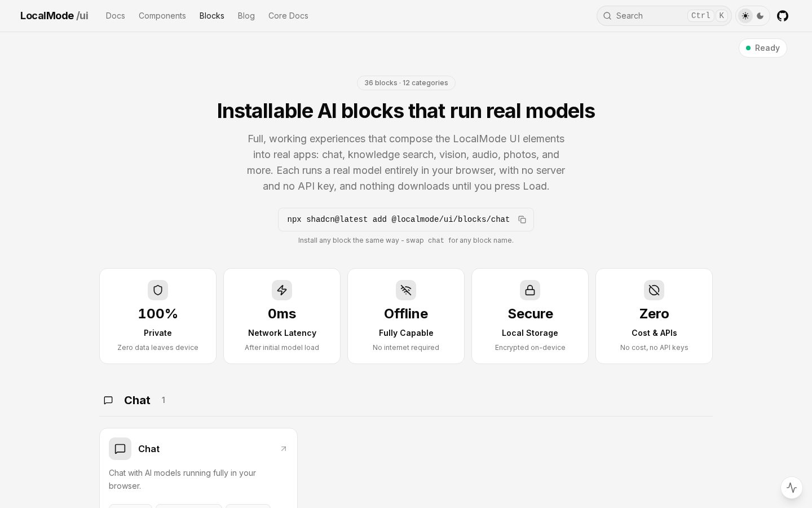The height and width of the screenshot is (508, 812).
Task: Click the 36 blocks · 12 categories badge
Action: click(x=406, y=83)
